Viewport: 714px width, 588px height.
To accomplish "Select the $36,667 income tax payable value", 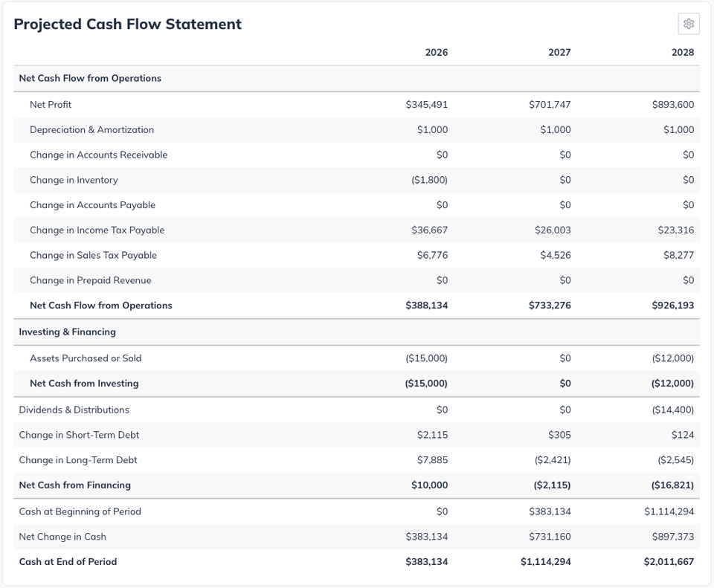I will (x=429, y=230).
